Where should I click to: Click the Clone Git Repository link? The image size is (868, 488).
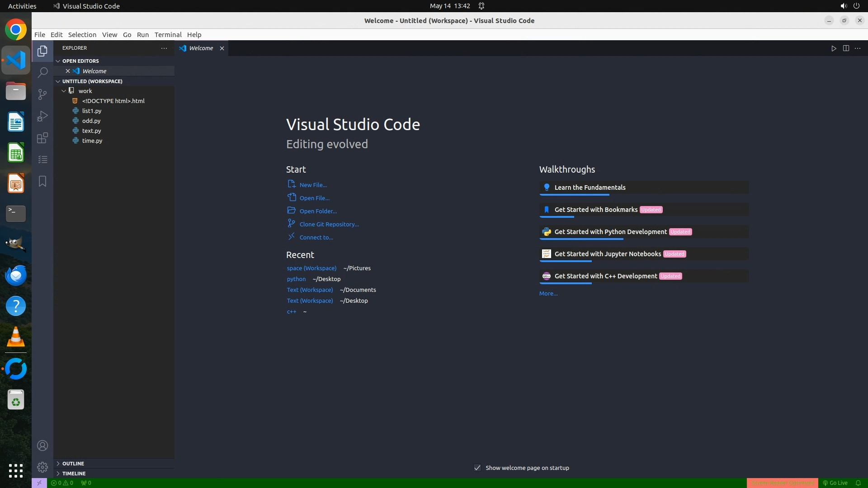329,224
